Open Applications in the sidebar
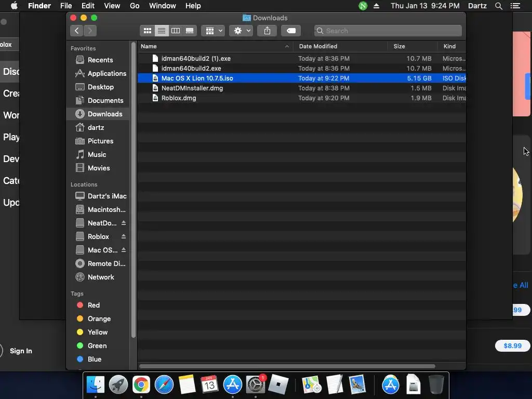This screenshot has width=532, height=399. tap(98, 74)
